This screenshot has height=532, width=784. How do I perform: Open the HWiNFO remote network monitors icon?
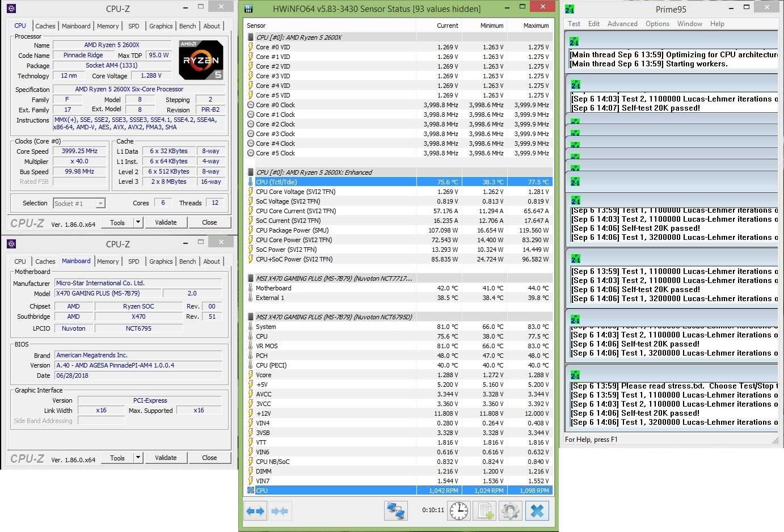[x=396, y=511]
